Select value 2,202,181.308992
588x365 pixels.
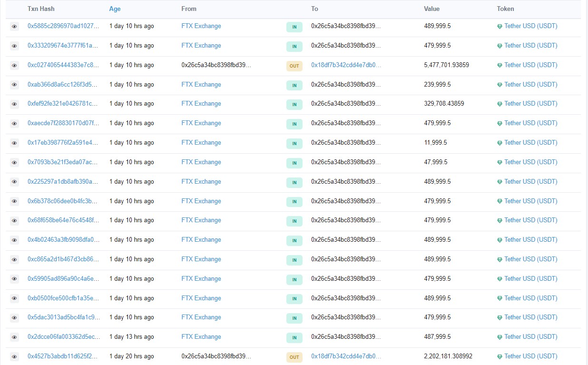[x=448, y=356]
